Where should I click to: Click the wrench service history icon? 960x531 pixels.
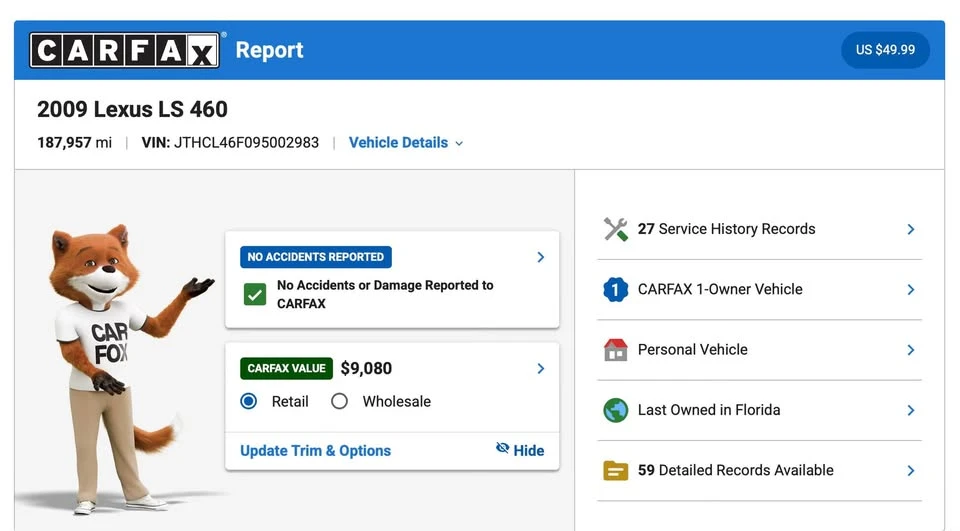click(615, 229)
